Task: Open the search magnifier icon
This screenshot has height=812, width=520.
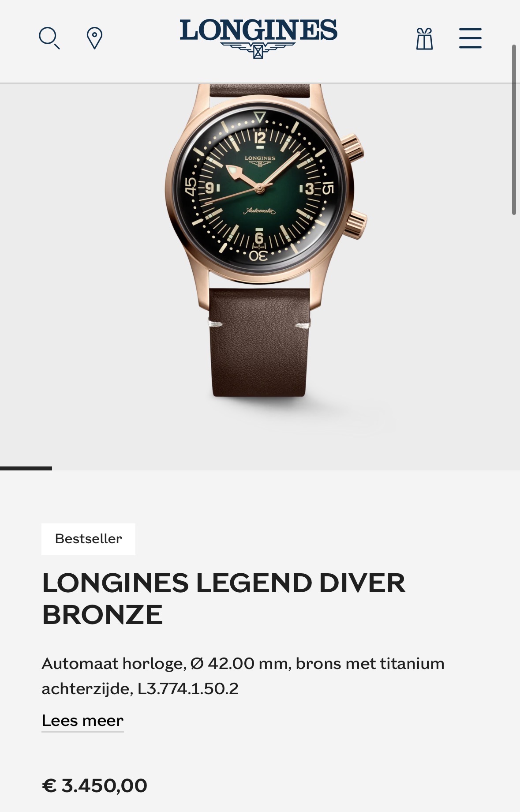Action: pos(49,38)
